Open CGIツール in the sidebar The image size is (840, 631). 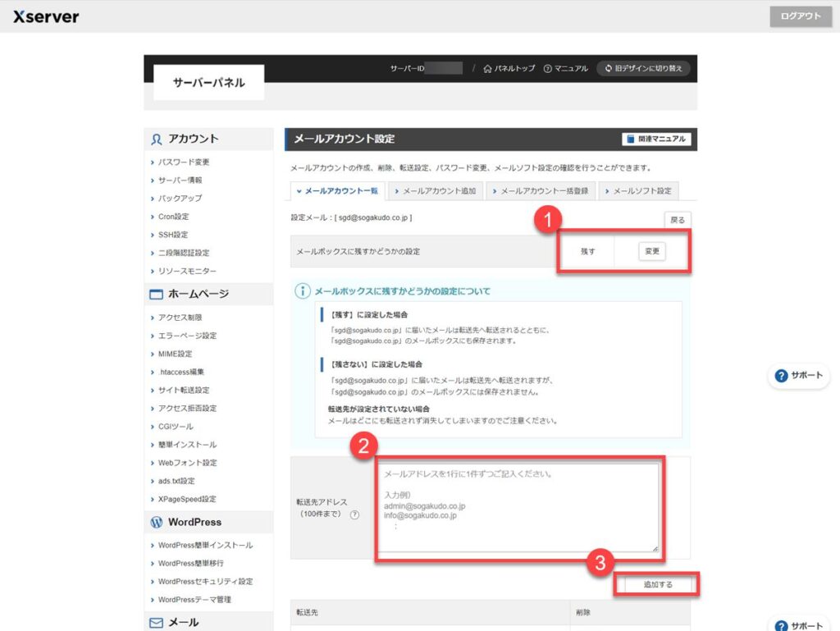tap(176, 427)
